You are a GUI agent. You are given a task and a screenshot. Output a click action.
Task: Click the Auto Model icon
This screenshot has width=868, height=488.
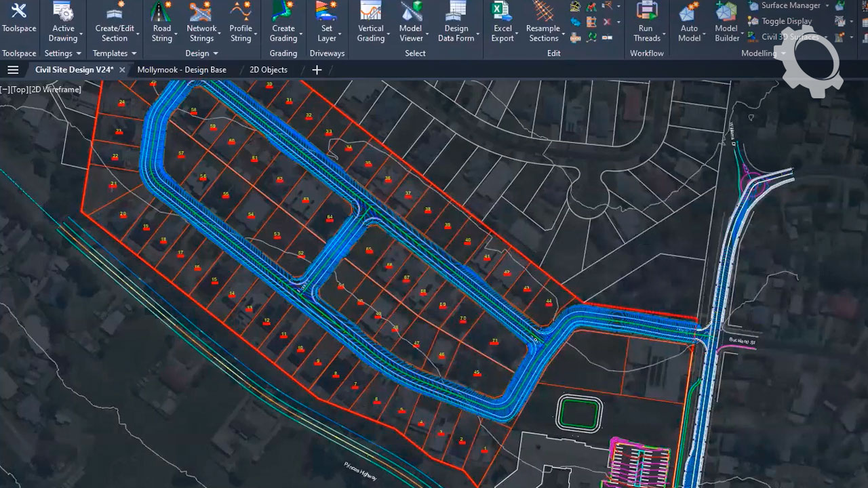pyautogui.click(x=689, y=22)
